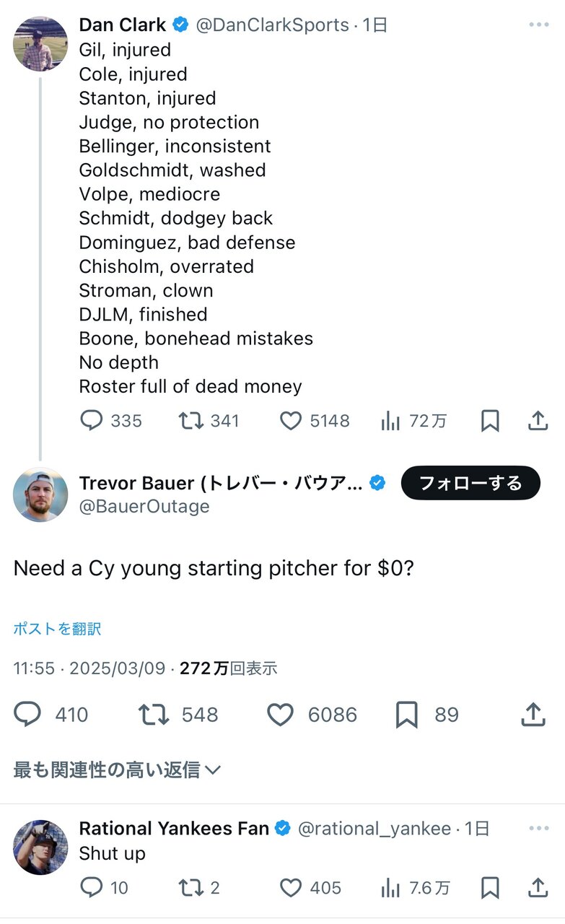Tap ポストを翻訳 to translate the post
The image size is (565, 924).
(57, 629)
